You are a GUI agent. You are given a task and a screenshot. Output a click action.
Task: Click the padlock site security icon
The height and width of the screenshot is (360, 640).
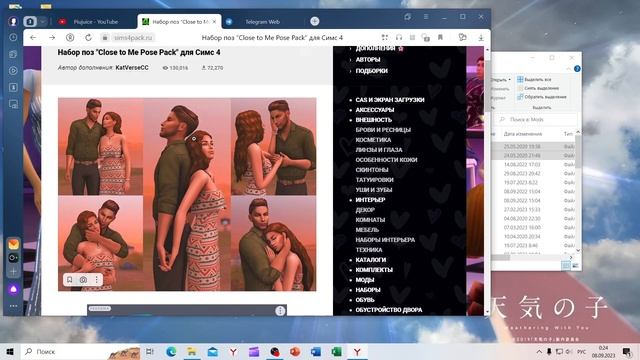point(105,38)
